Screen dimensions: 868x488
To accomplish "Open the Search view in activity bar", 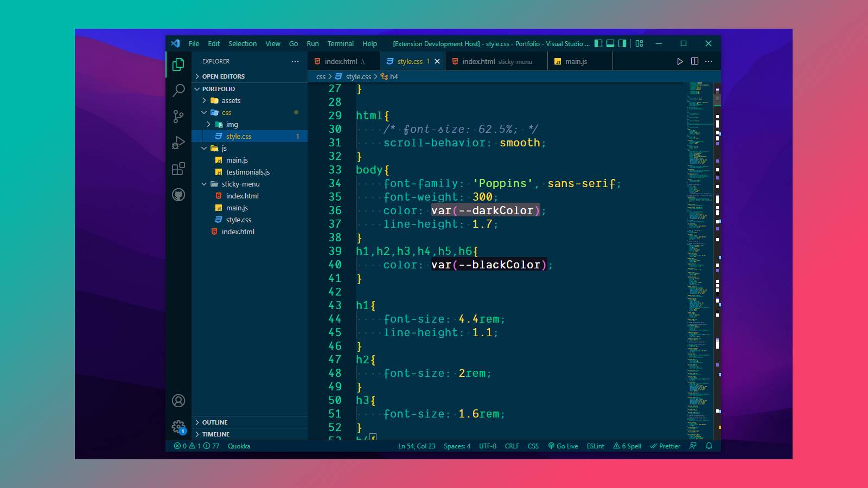I will (x=178, y=90).
